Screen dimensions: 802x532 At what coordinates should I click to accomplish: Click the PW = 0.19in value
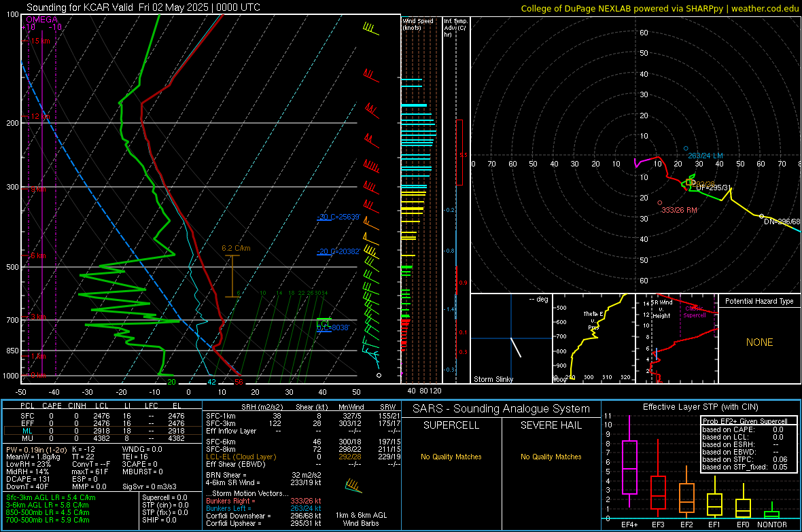pyautogui.click(x=35, y=450)
